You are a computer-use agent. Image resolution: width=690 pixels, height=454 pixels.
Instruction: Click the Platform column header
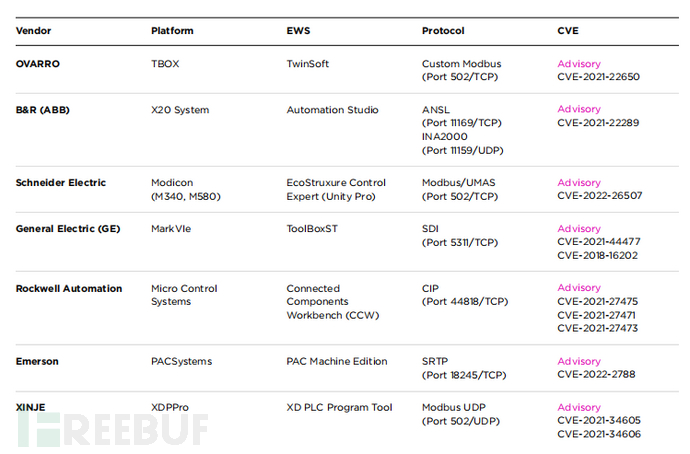[172, 31]
